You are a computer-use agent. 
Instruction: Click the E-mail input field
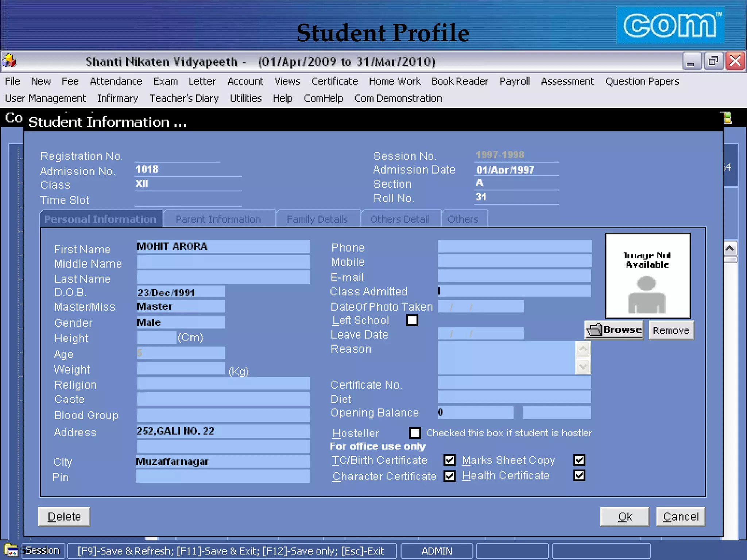pyautogui.click(x=515, y=276)
